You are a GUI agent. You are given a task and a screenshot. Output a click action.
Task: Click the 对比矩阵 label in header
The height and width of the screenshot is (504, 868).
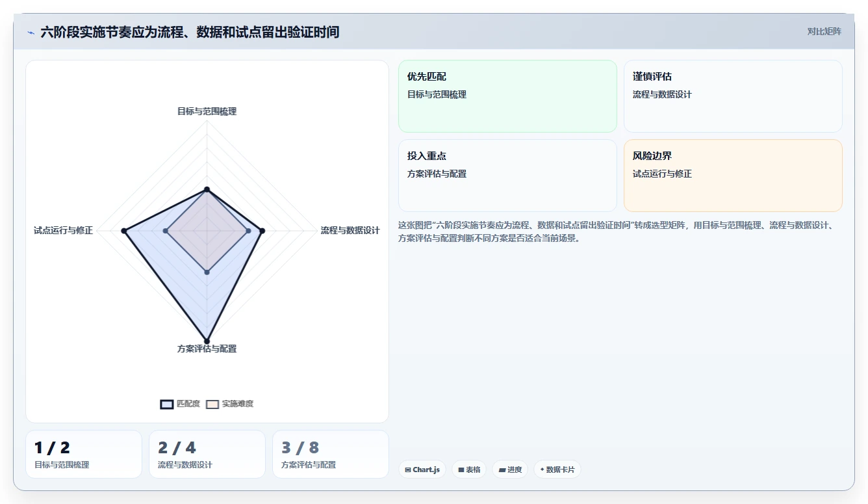[824, 31]
